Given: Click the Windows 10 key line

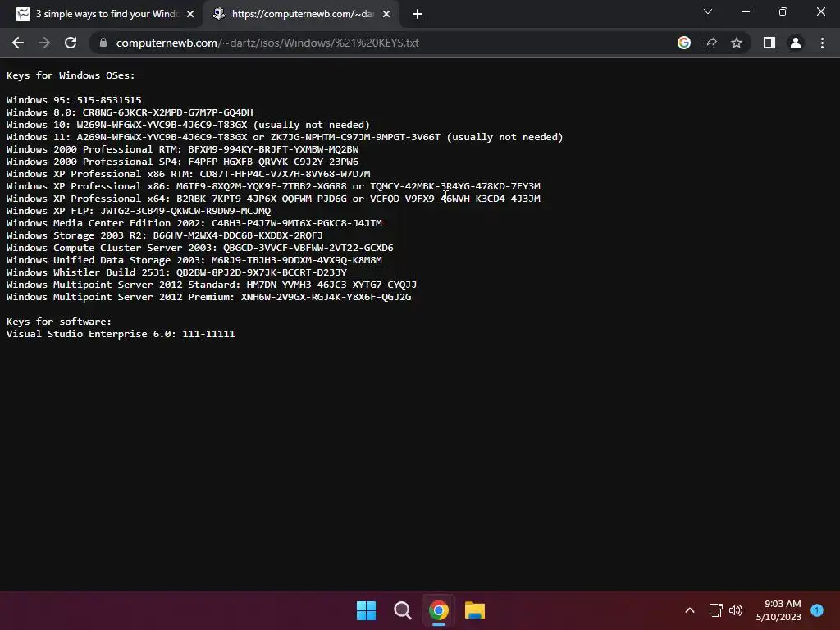Looking at the screenshot, I should [x=188, y=125].
